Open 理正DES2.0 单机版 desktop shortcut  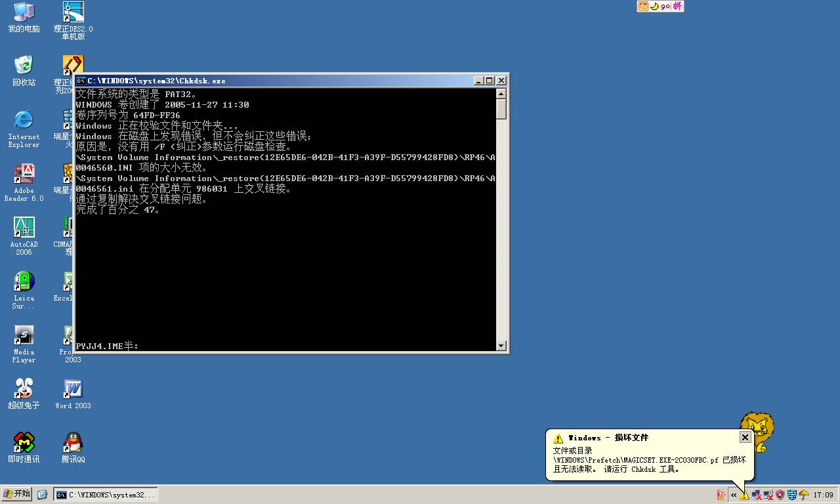[73, 21]
